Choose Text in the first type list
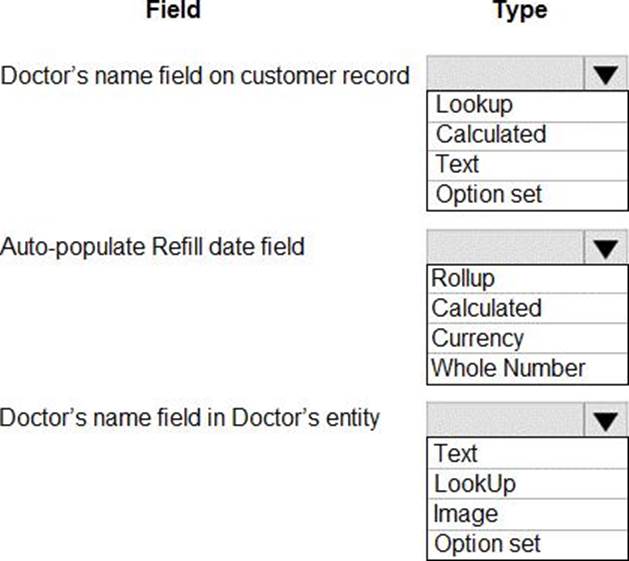629x561 pixels. pos(457,165)
